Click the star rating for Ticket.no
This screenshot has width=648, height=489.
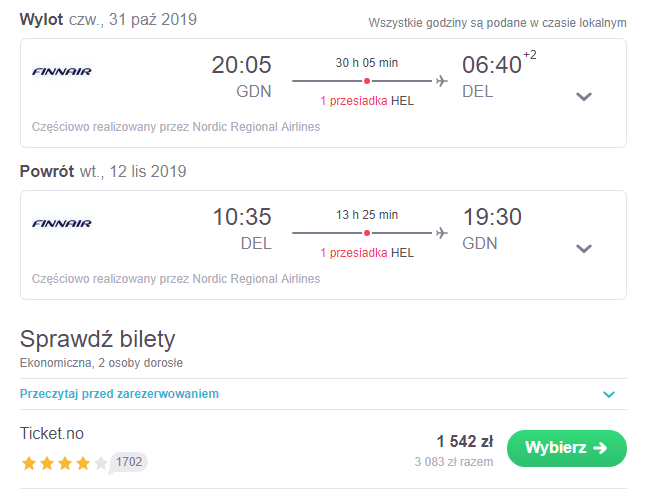[x=64, y=463]
